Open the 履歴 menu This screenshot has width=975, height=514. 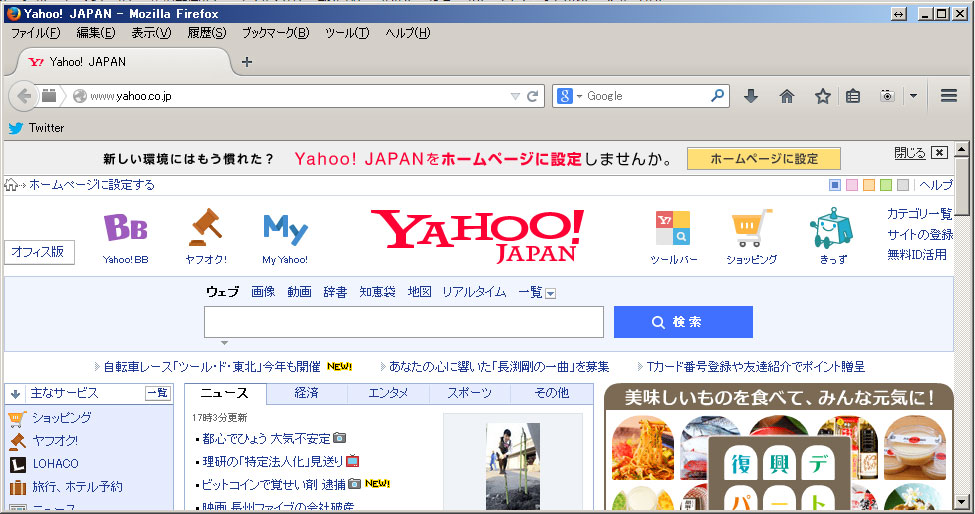[x=206, y=33]
